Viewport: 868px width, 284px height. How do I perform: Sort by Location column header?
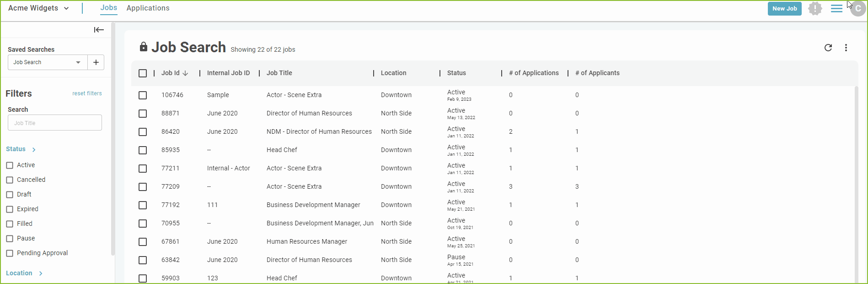[x=393, y=73]
